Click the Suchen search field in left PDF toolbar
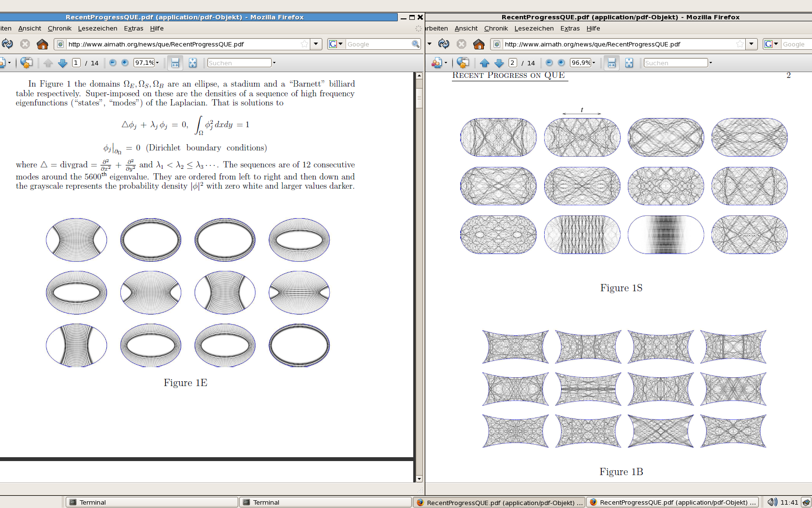The height and width of the screenshot is (508, 812). click(239, 63)
